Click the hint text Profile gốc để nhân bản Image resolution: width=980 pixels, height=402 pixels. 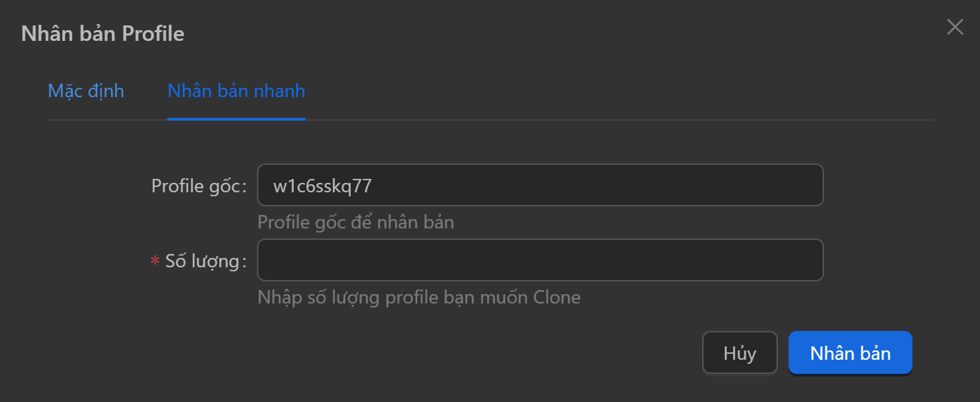tap(355, 222)
